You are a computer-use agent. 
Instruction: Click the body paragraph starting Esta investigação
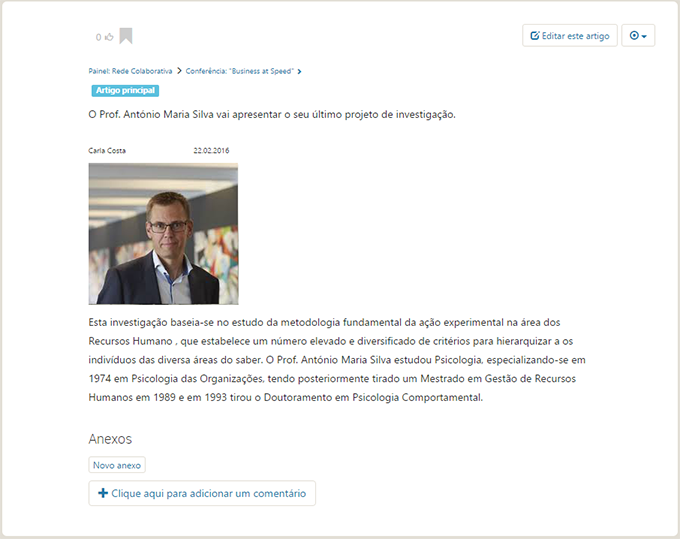click(x=337, y=360)
